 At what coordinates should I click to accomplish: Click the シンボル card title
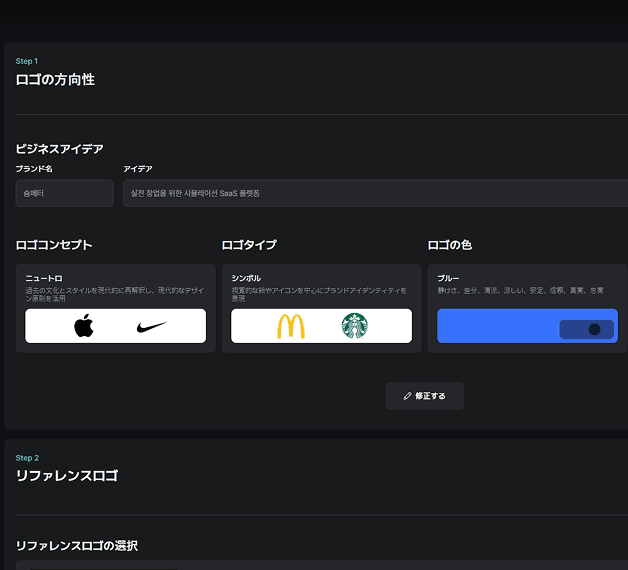pos(246,278)
